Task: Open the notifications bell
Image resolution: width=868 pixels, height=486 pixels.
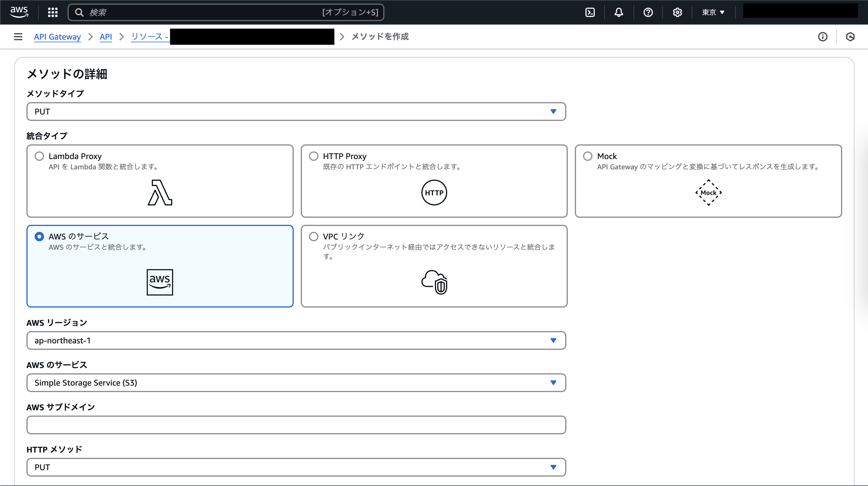Action: pos(619,12)
